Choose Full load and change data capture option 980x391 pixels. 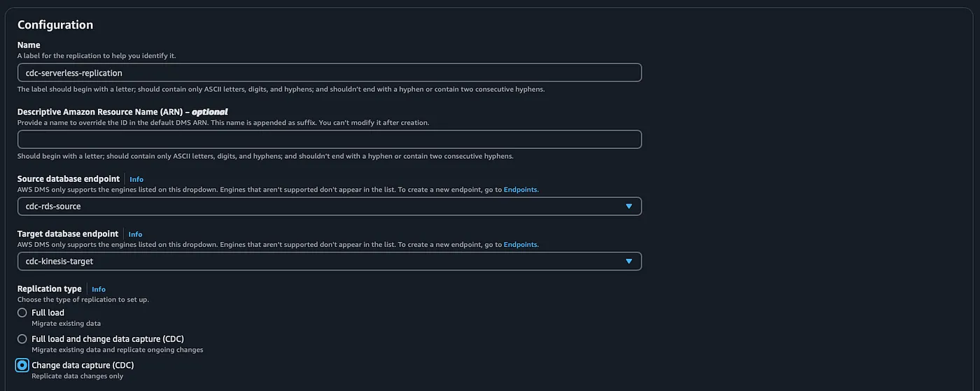point(22,339)
